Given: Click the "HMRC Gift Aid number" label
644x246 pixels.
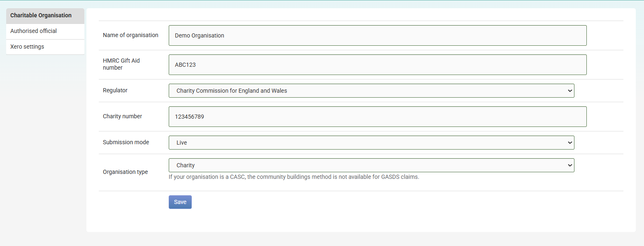Looking at the screenshot, I should click(121, 64).
